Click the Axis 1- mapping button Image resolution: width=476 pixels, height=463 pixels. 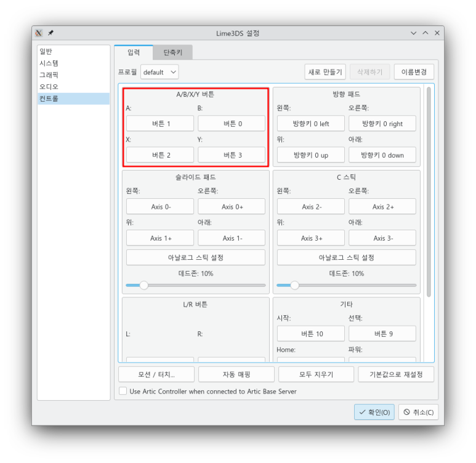click(232, 238)
